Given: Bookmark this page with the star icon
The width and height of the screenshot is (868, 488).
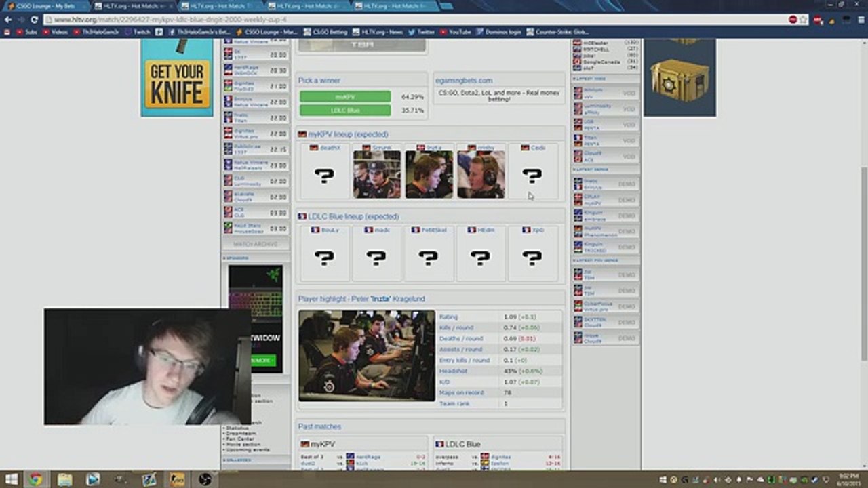Looking at the screenshot, I should (804, 20).
